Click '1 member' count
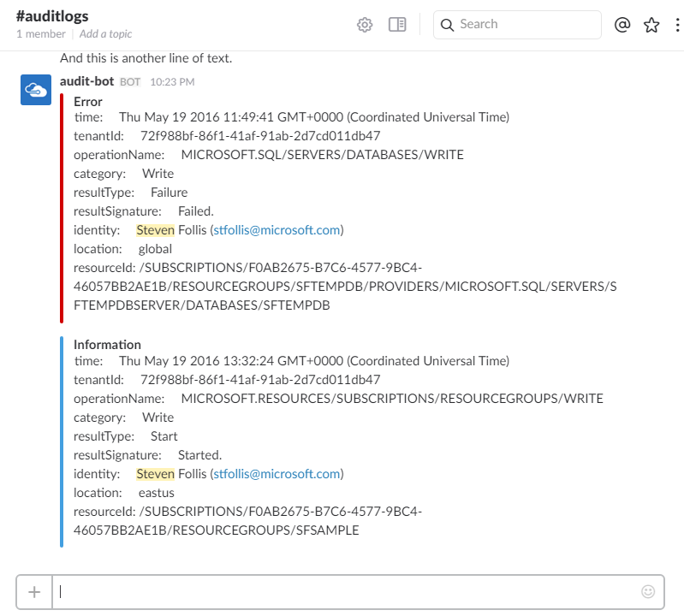This screenshot has height=616, width=684. point(41,34)
